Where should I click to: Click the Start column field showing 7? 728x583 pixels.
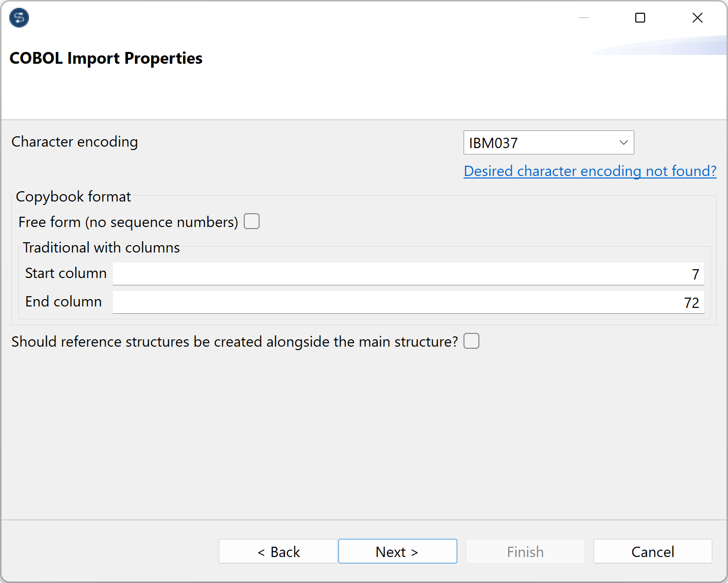pyautogui.click(x=407, y=274)
